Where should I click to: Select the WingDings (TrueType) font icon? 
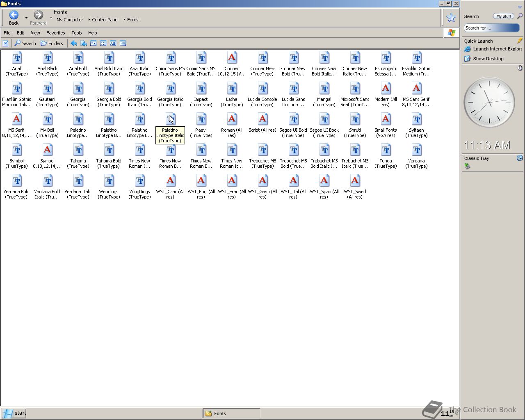[139, 181]
